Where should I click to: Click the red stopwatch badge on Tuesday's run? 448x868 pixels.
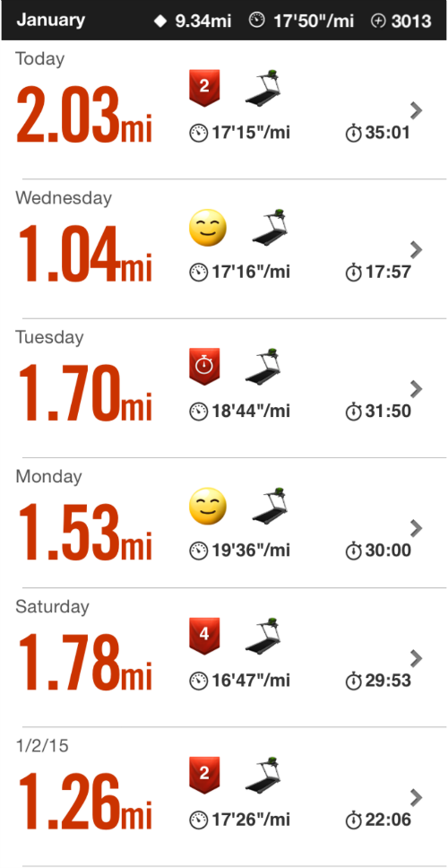tap(204, 366)
